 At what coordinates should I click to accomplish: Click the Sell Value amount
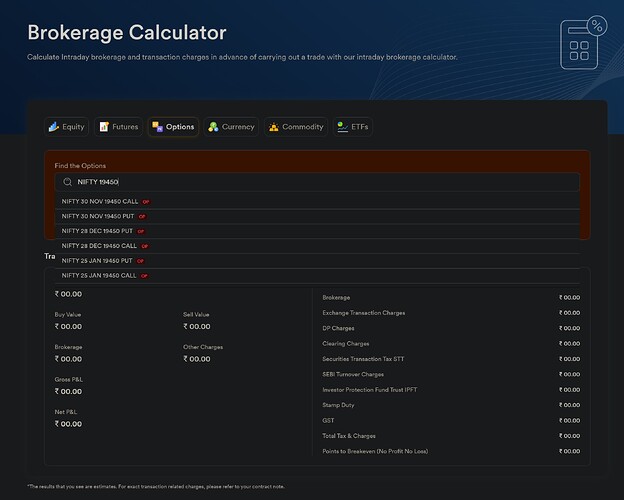coord(197,326)
